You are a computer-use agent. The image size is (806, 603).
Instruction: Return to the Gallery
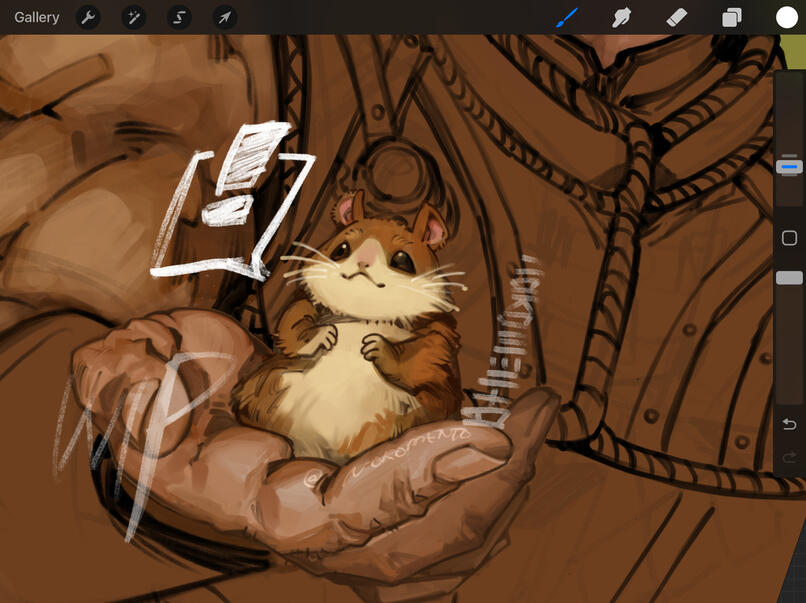tap(37, 17)
